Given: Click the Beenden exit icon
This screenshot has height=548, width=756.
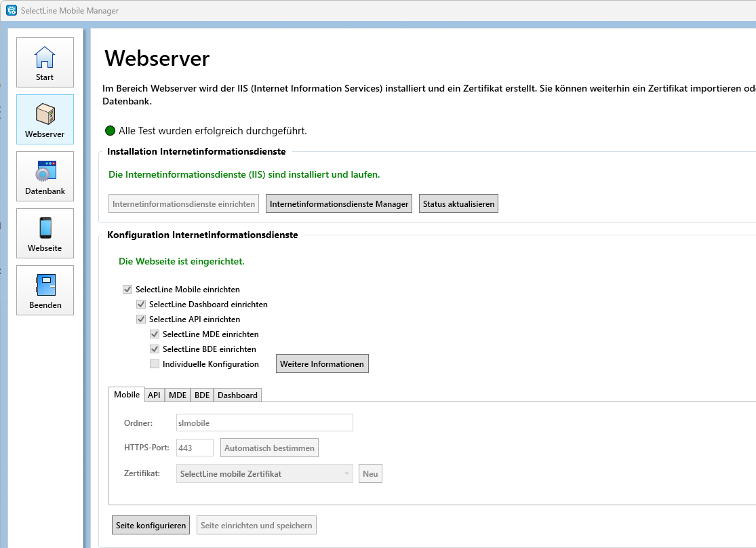Looking at the screenshot, I should [45, 286].
